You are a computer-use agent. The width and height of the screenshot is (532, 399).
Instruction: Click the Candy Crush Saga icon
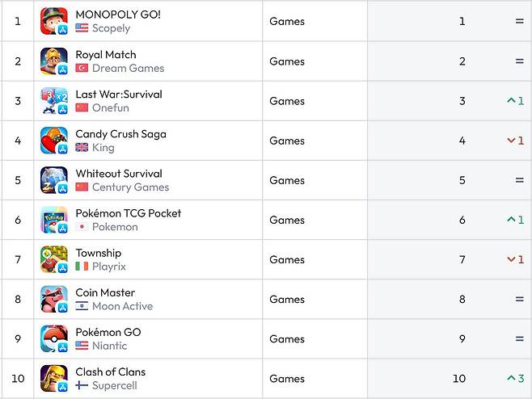click(54, 141)
